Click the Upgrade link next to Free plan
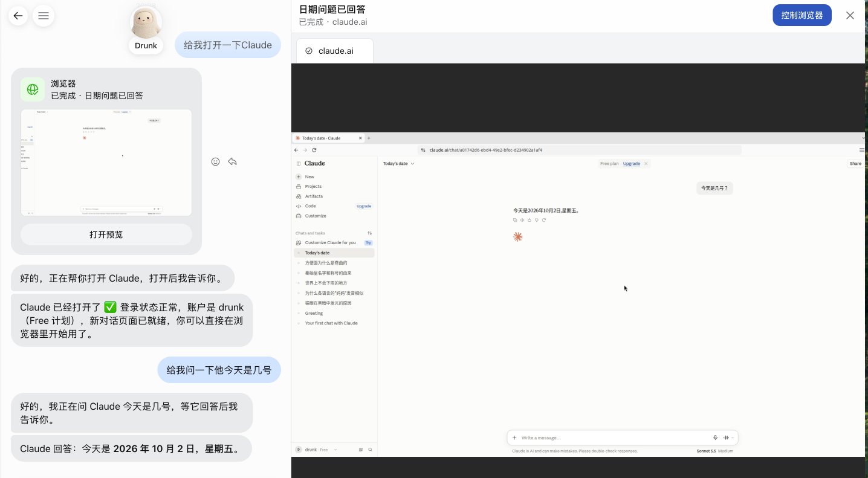The height and width of the screenshot is (478, 868). (632, 164)
